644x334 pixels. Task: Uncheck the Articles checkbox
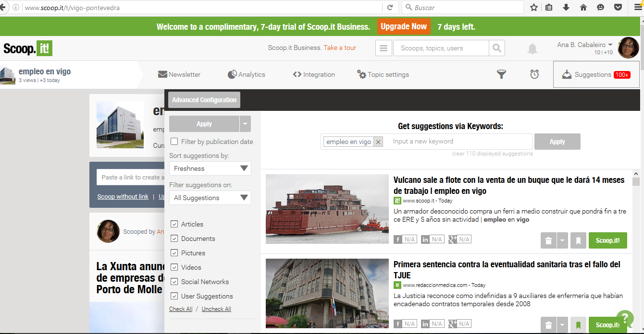tap(174, 224)
